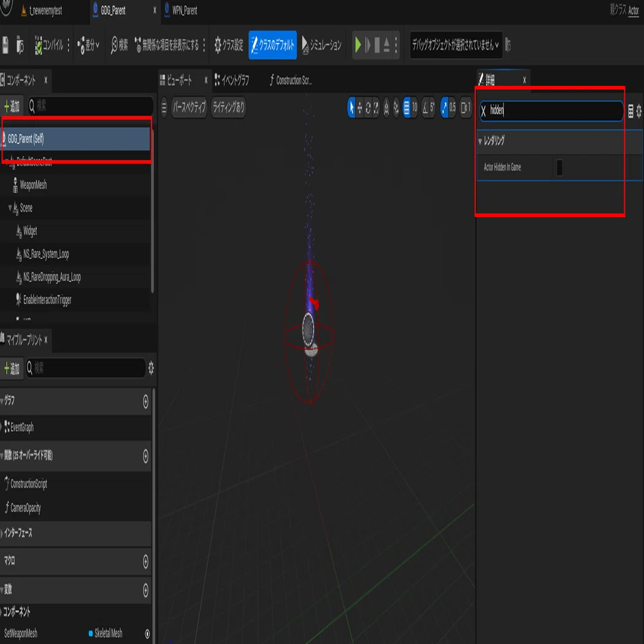Viewport: 644px width, 644px height.
Task: Switch to the t_newenemytest tab
Action: pos(41,10)
